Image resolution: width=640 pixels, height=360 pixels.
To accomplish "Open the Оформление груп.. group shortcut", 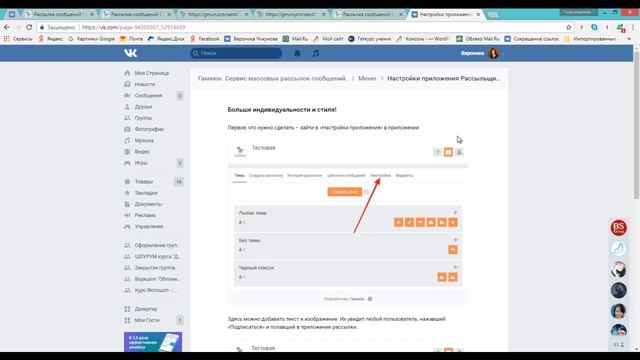I will click(x=156, y=245).
